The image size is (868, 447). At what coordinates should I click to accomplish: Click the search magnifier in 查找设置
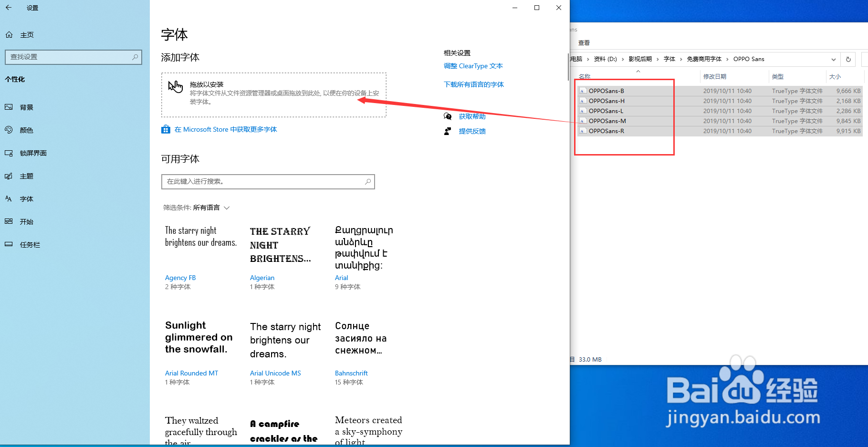135,57
